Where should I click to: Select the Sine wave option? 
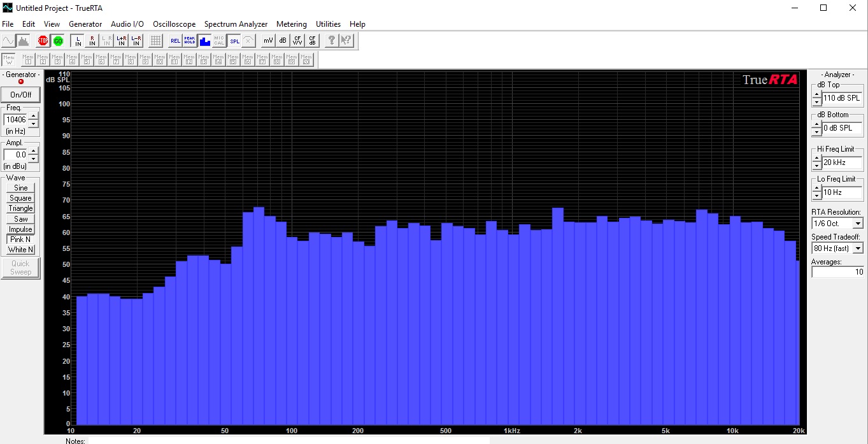[x=21, y=188]
